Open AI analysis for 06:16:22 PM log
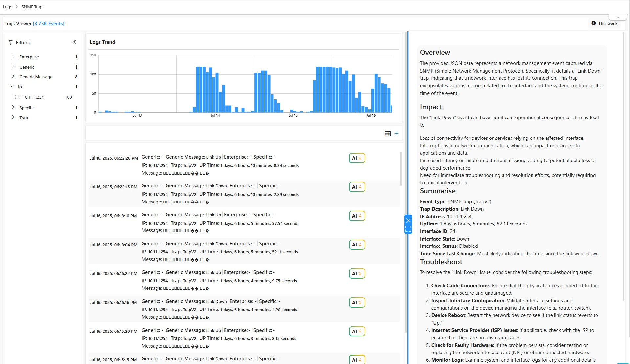This screenshot has width=630, height=364. pyautogui.click(x=357, y=274)
